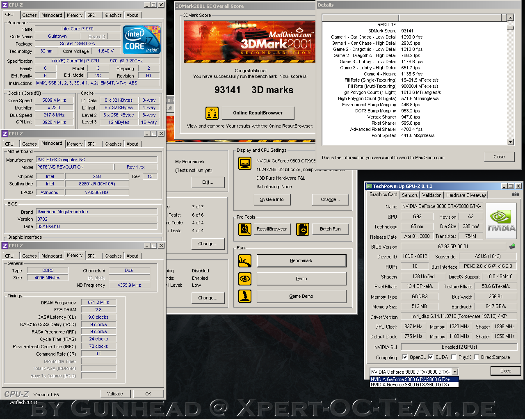Screen dimensions: 525x420
Task: Click the Online ResultBrowser button
Action: 258,113
